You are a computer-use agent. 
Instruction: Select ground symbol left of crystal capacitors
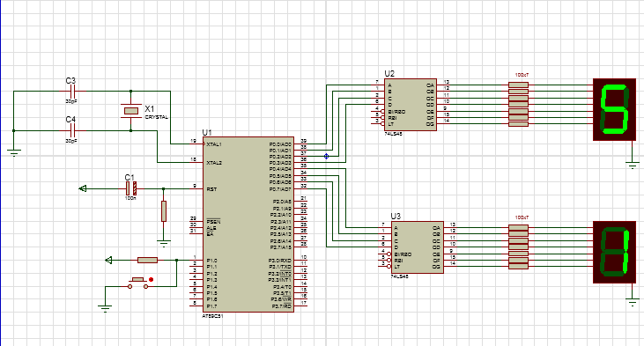point(14,152)
